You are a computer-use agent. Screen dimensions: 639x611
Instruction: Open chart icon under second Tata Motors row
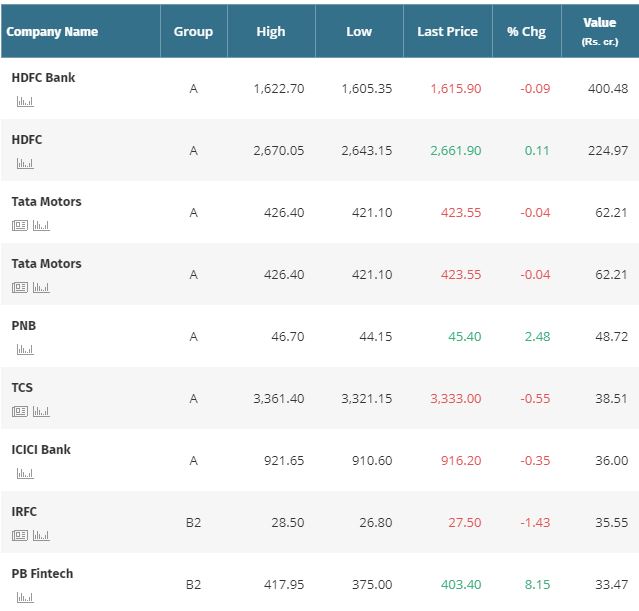click(x=41, y=288)
